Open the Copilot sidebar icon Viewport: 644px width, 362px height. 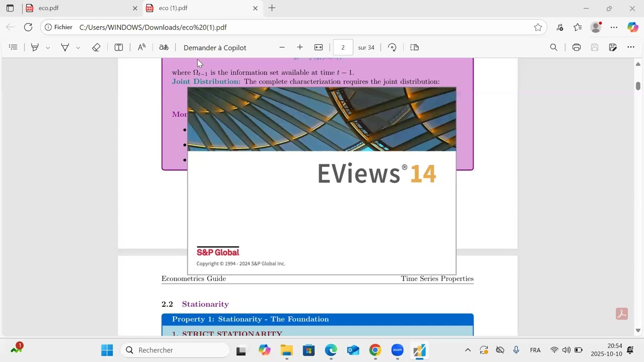pos(632,27)
